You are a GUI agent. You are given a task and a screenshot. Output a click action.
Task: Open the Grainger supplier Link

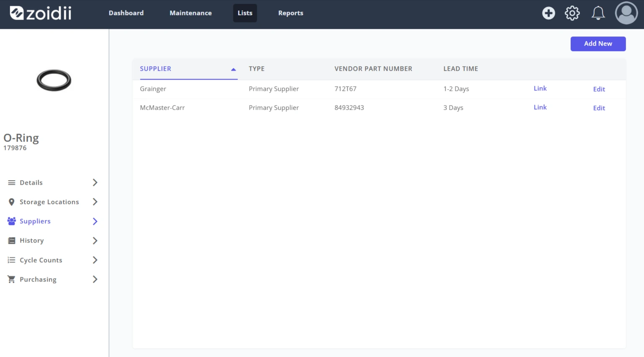[540, 88]
